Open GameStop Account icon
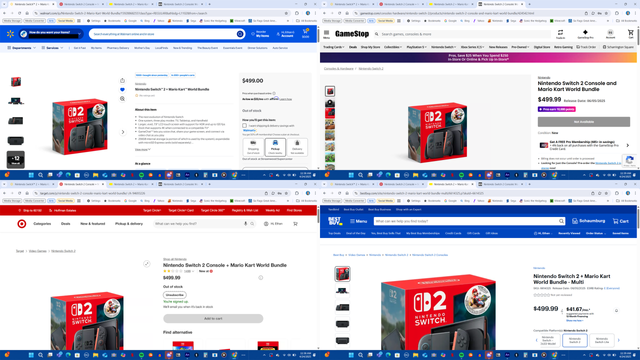640x360 pixels. click(610, 34)
